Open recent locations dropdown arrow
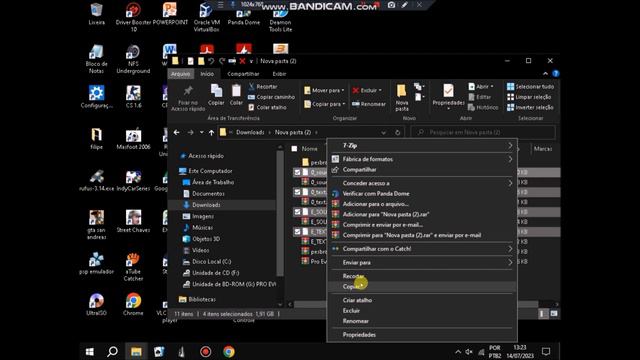The image size is (640, 360). pyautogui.click(x=202, y=132)
